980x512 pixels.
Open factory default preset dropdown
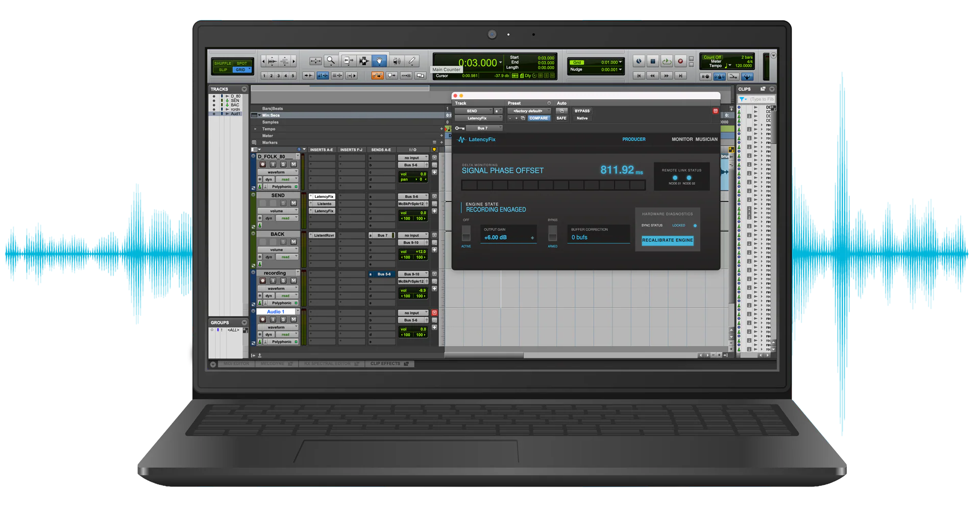tap(529, 111)
